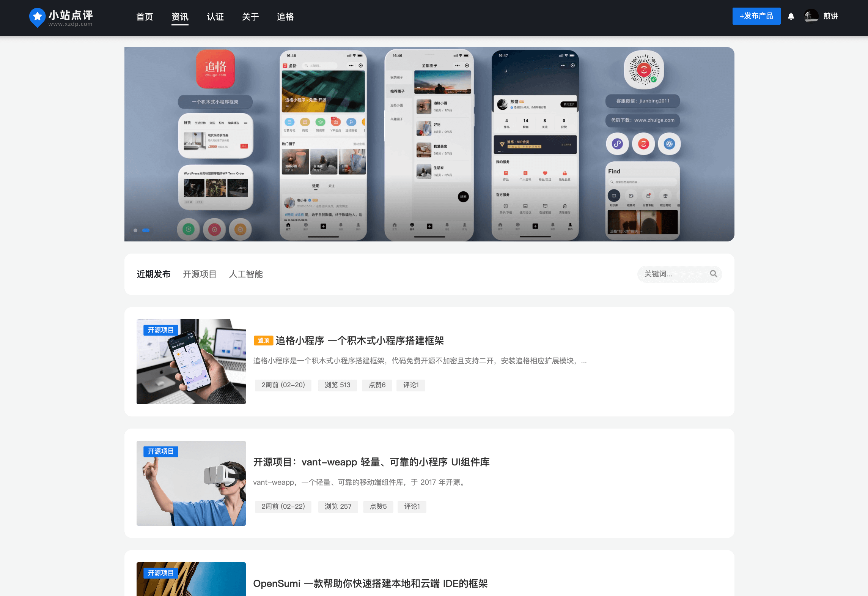This screenshot has width=868, height=596.
Task: Click the search magnifier icon
Action: click(x=714, y=274)
